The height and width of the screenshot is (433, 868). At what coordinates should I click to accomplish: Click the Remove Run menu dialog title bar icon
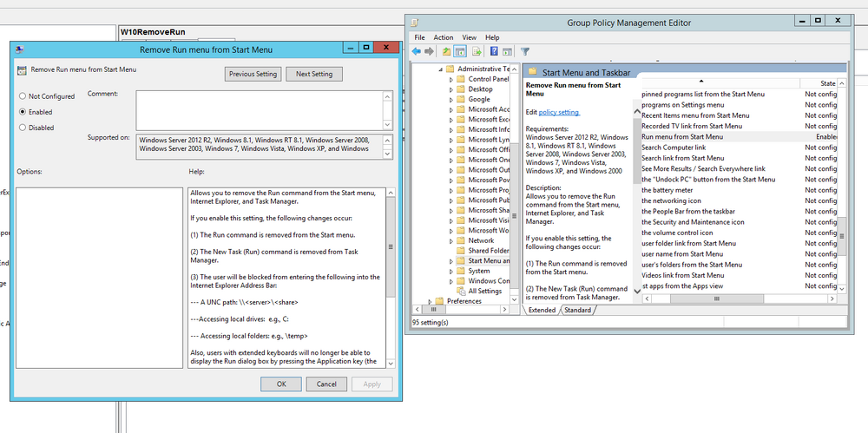[x=19, y=49]
